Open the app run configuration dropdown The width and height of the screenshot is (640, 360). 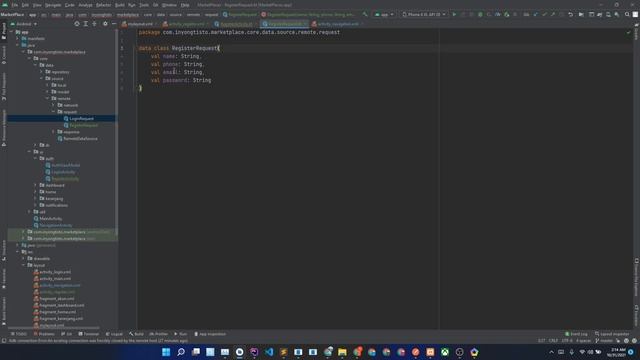point(384,14)
